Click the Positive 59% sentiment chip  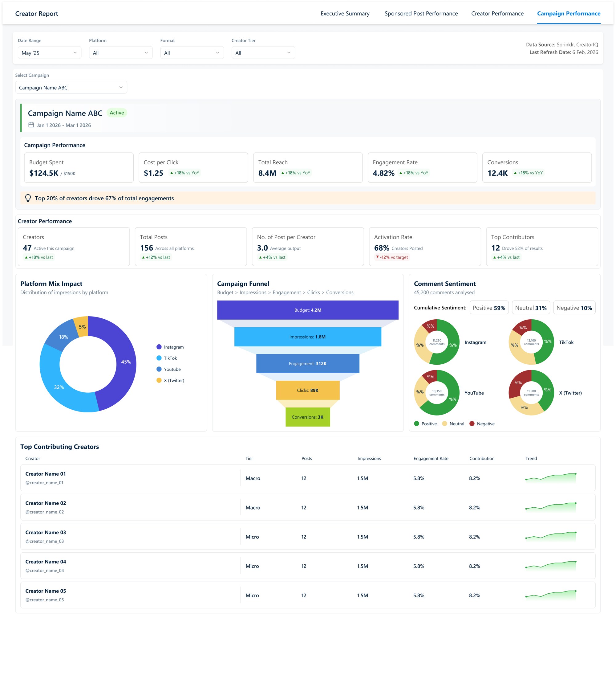click(x=489, y=308)
